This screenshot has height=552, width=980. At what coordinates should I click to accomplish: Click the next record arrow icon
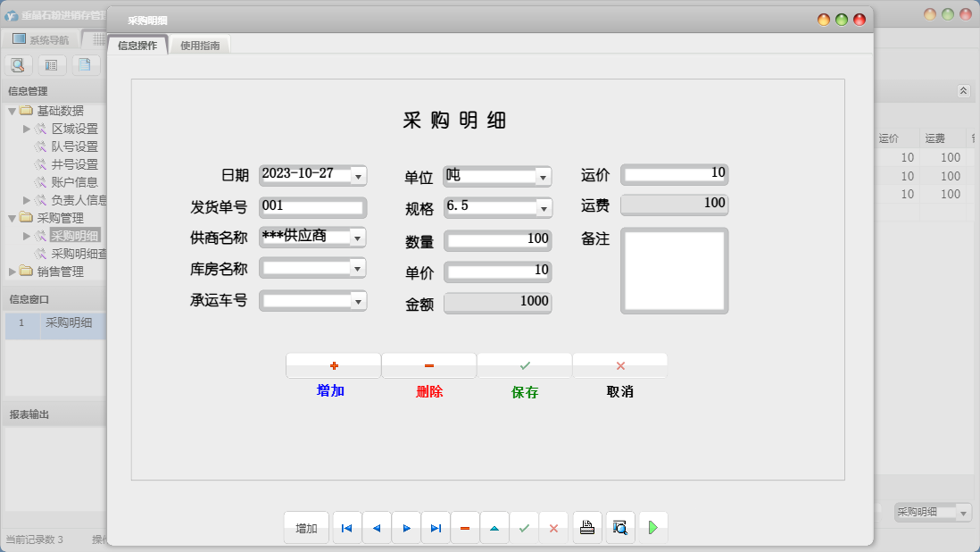point(406,528)
